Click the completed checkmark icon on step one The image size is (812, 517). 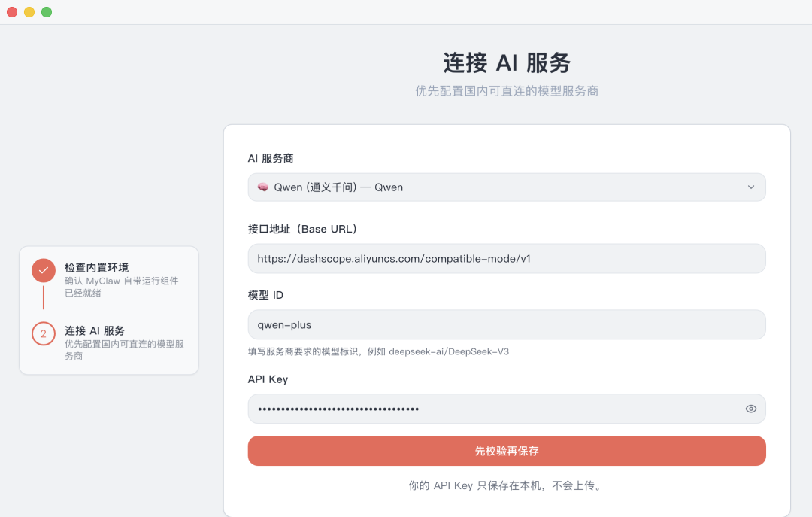click(43, 272)
